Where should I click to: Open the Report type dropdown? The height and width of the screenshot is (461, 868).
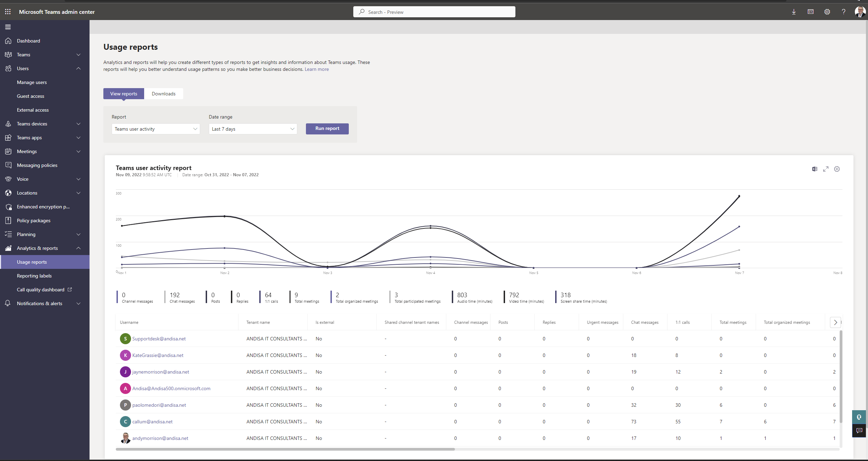(x=156, y=129)
